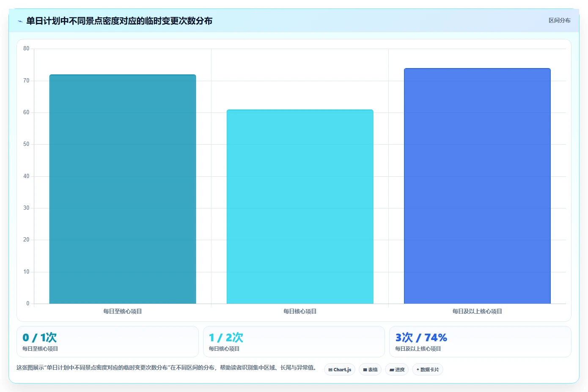Click y-axis tick label 30
Image resolution: width=588 pixels, height=392 pixels.
26,208
